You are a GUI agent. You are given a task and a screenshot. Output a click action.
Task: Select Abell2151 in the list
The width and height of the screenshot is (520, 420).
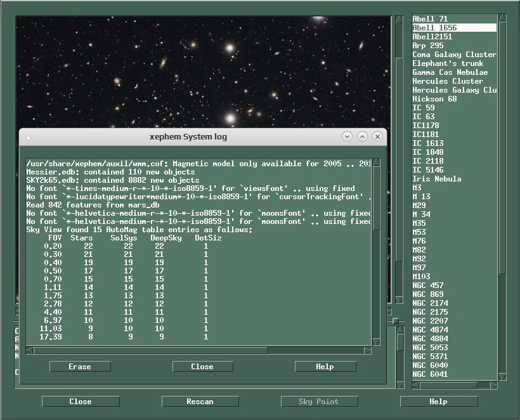454,37
